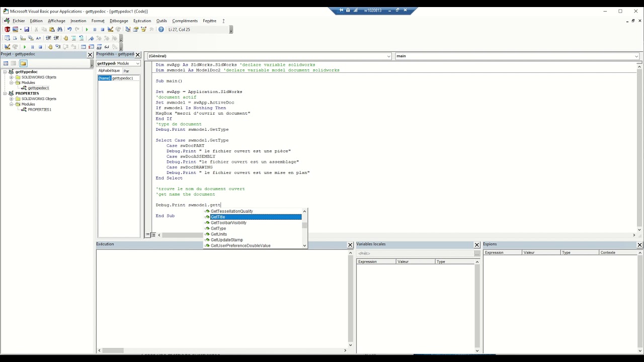Close the Variables locales panel
This screenshot has height=362, width=644.
click(477, 245)
